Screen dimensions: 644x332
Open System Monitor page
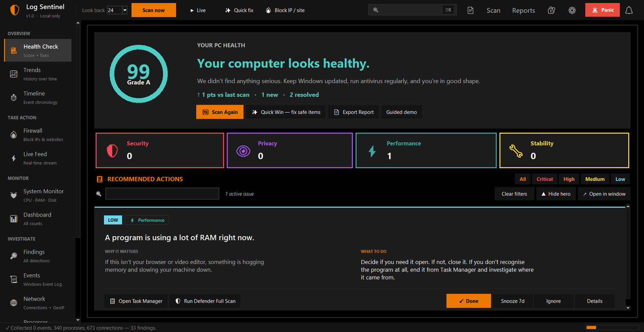coord(38,195)
